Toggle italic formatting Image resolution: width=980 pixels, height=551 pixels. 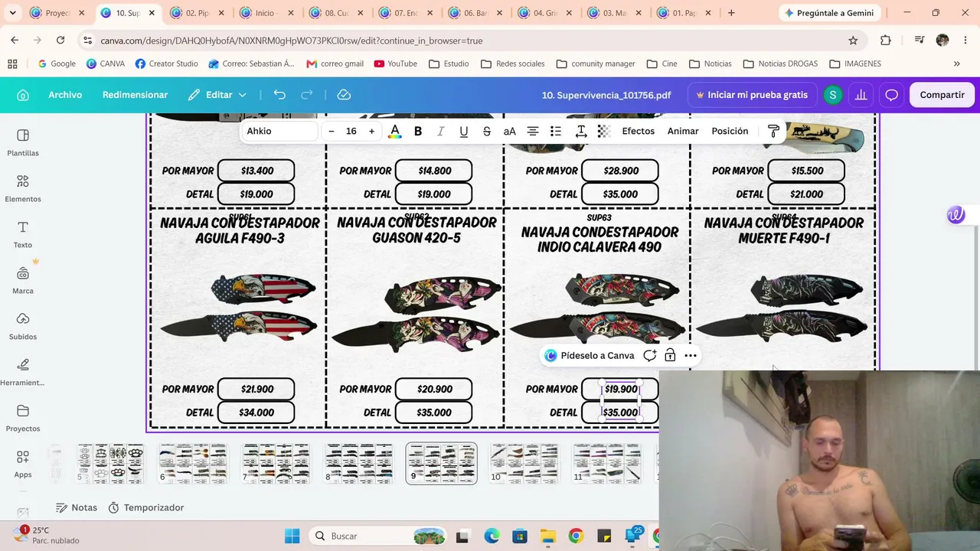point(440,132)
